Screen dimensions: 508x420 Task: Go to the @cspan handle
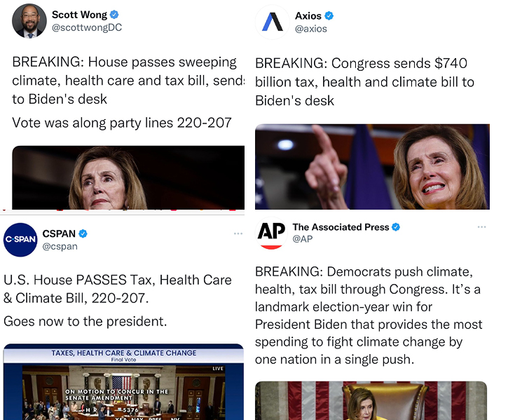coord(60,246)
